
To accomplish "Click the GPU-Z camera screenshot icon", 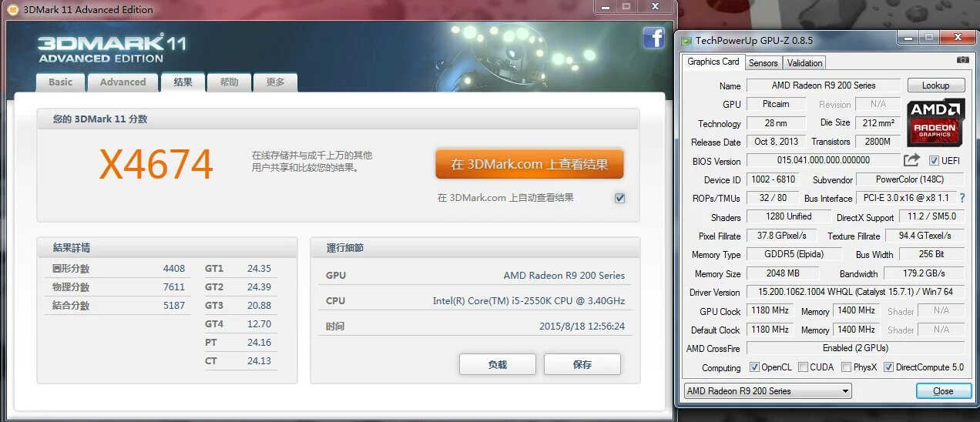I will pos(962,59).
